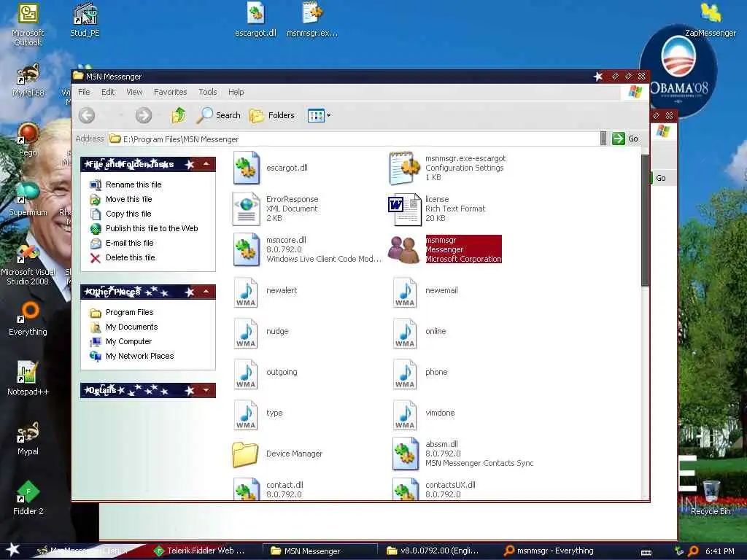
Task: Select the newalert WMA sound file
Action: pyautogui.click(x=246, y=292)
